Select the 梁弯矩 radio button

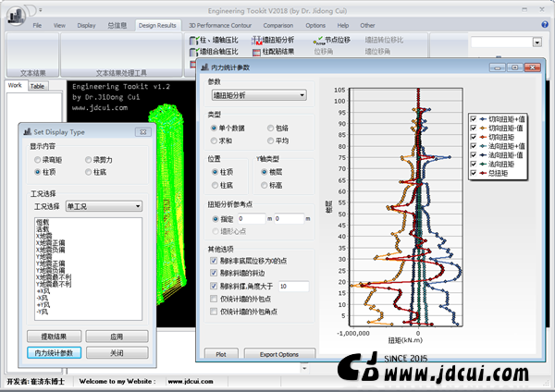(38, 160)
